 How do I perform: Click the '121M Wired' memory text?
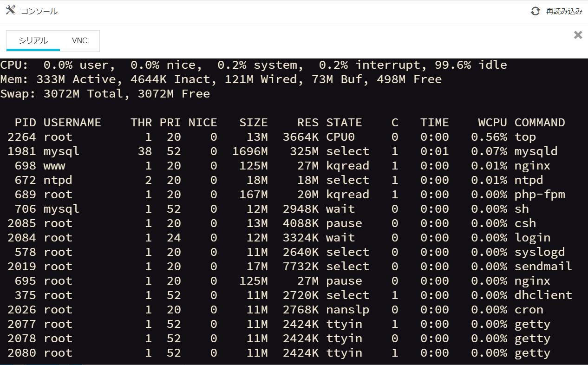coord(261,79)
